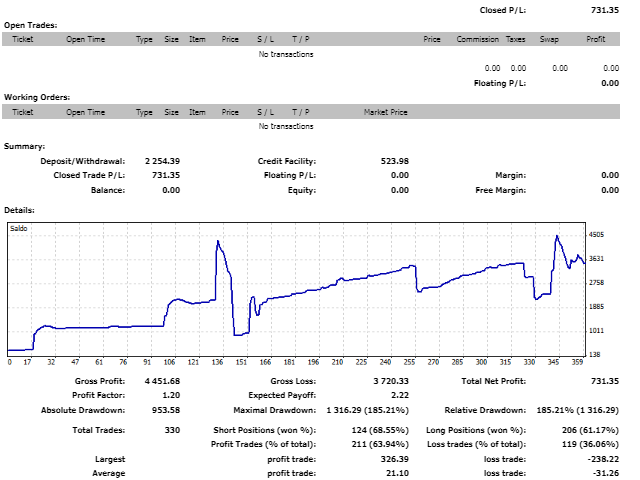The width and height of the screenshot is (640, 480).
Task: Click the Ticket header in Working Orders
Action: pyautogui.click(x=22, y=112)
